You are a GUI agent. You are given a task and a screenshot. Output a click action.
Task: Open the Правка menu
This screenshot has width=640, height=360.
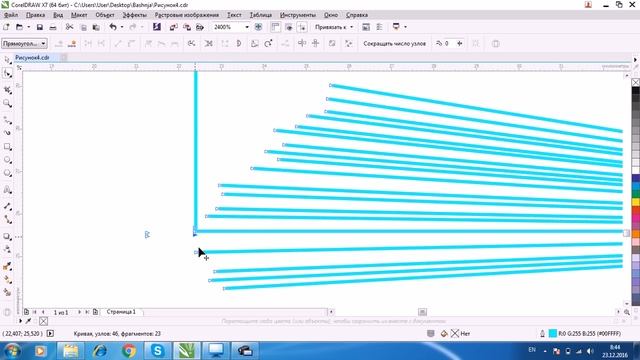[x=36, y=15]
